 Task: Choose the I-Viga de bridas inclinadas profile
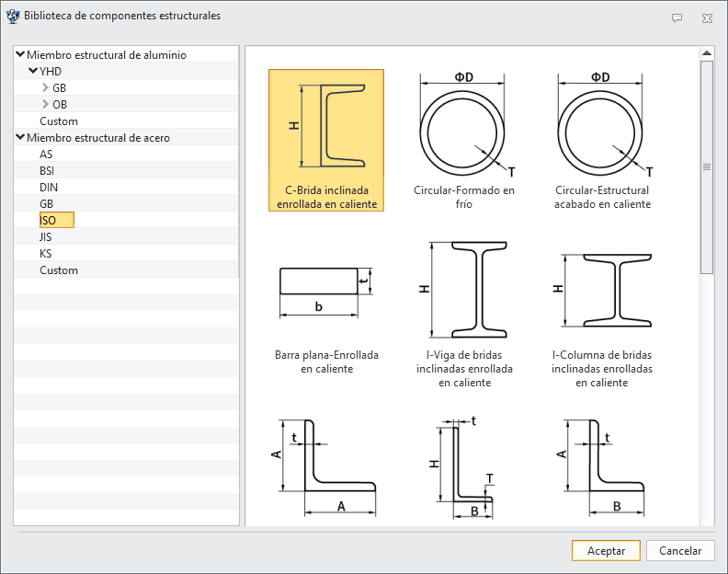(464, 313)
